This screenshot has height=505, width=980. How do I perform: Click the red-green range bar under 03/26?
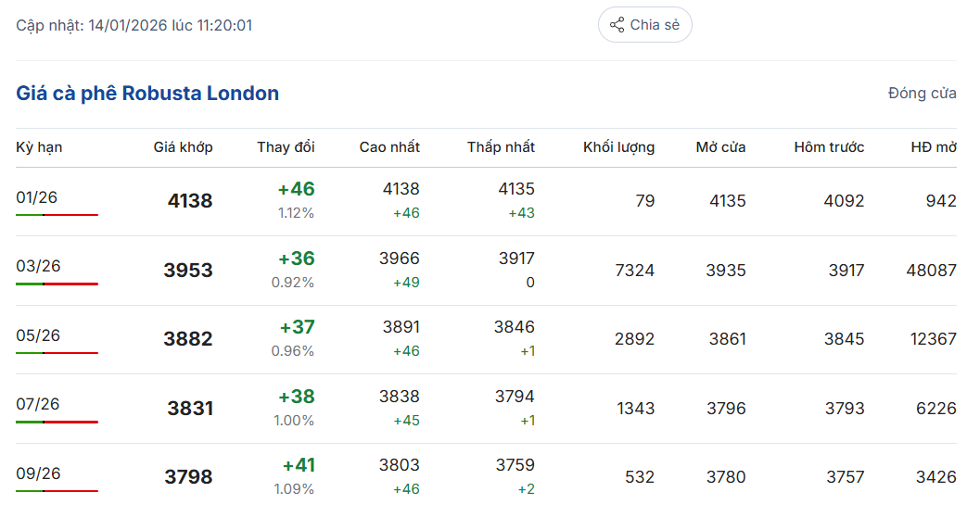(x=57, y=284)
